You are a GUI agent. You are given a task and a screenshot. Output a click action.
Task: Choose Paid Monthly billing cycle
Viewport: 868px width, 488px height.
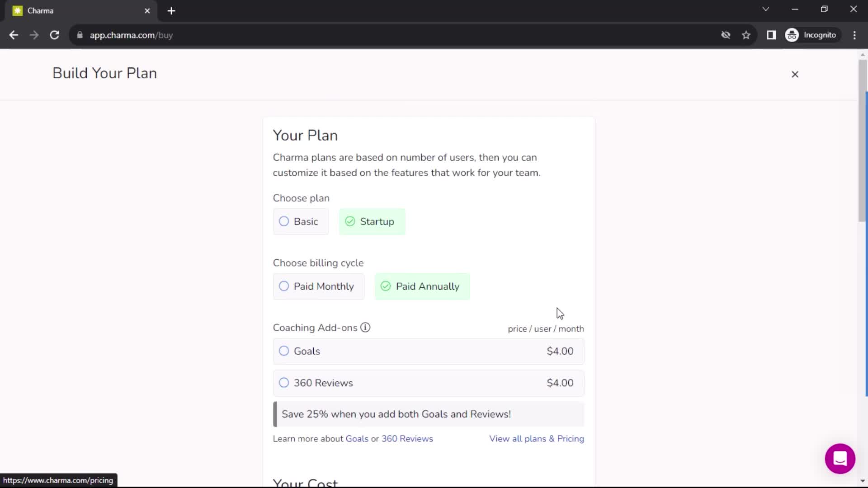click(318, 286)
